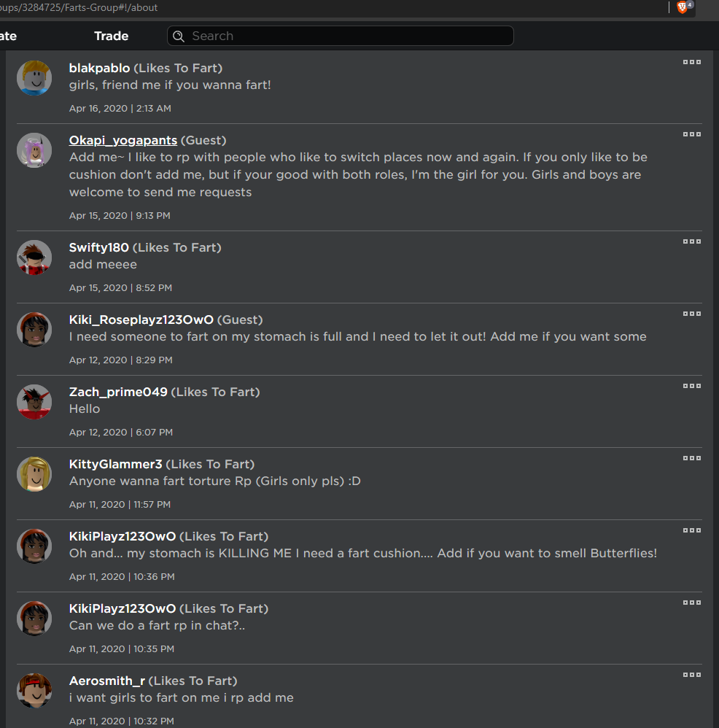Expand more options for Aerosmith_r's post

[691, 675]
